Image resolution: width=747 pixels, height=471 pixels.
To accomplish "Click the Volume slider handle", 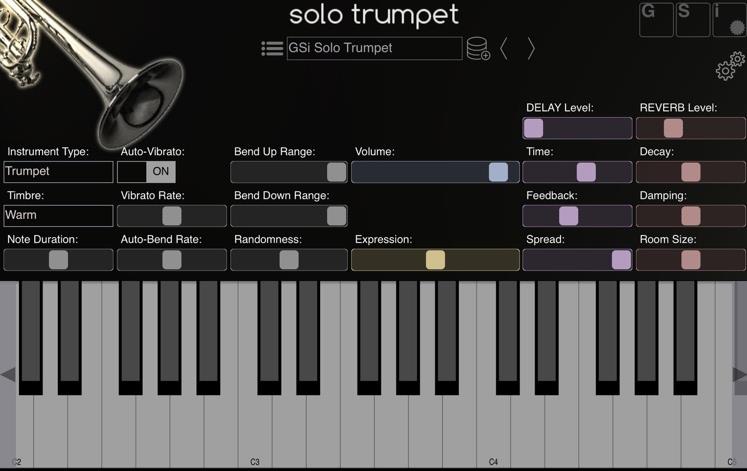I will [x=498, y=172].
